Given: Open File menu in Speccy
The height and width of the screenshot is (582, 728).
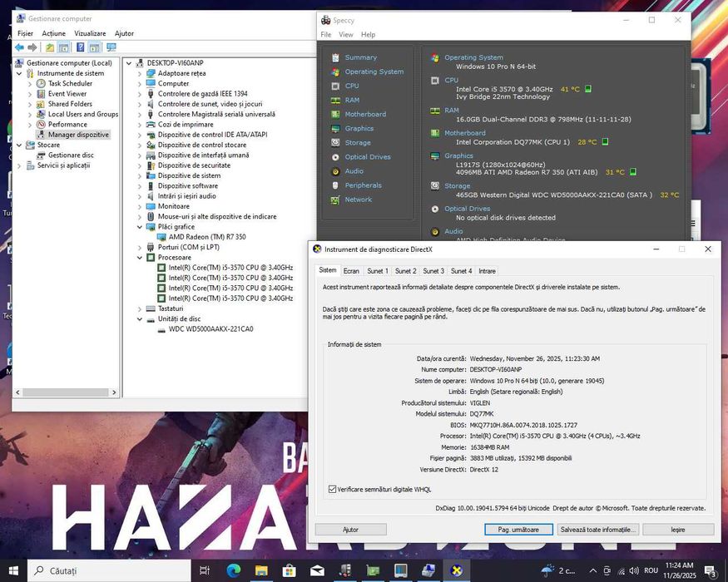Looking at the screenshot, I should coord(326,35).
